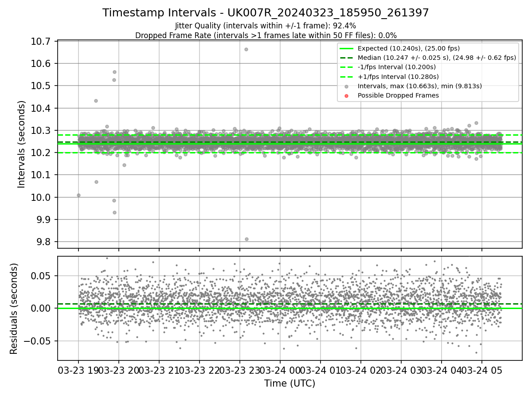The height and width of the screenshot is (399, 532).
Task: Click the 'Dropped Frame Rate' subtitle line
Action: pos(266,35)
